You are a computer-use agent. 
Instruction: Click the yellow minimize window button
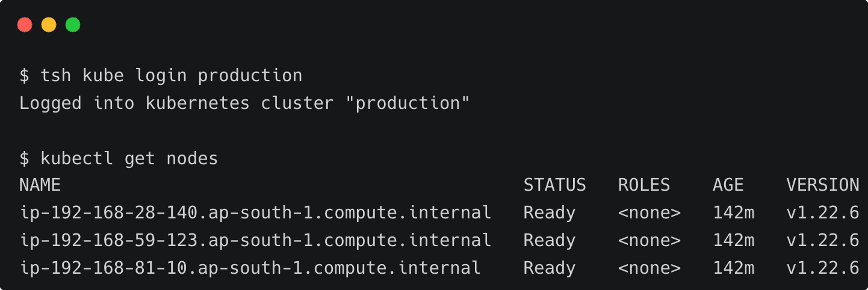[49, 25]
